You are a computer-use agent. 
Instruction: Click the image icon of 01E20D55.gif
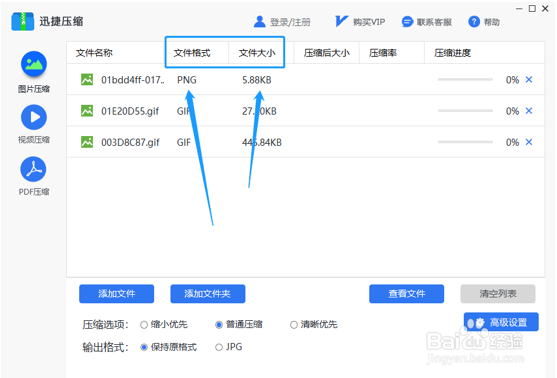87,111
